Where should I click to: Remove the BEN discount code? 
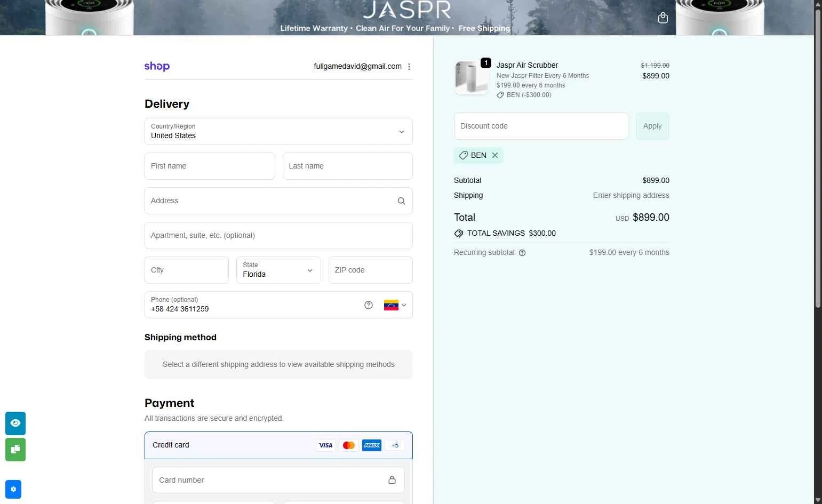click(x=495, y=155)
